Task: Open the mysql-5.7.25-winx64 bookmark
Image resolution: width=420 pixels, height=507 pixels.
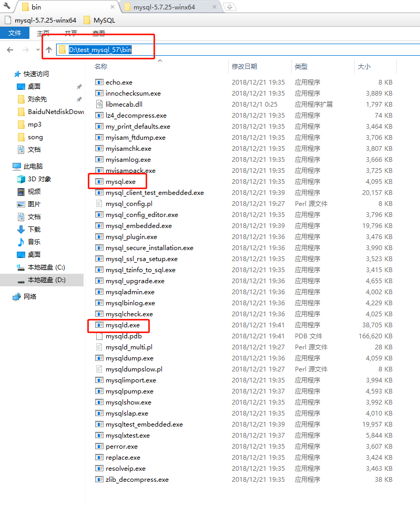Action: point(41,20)
